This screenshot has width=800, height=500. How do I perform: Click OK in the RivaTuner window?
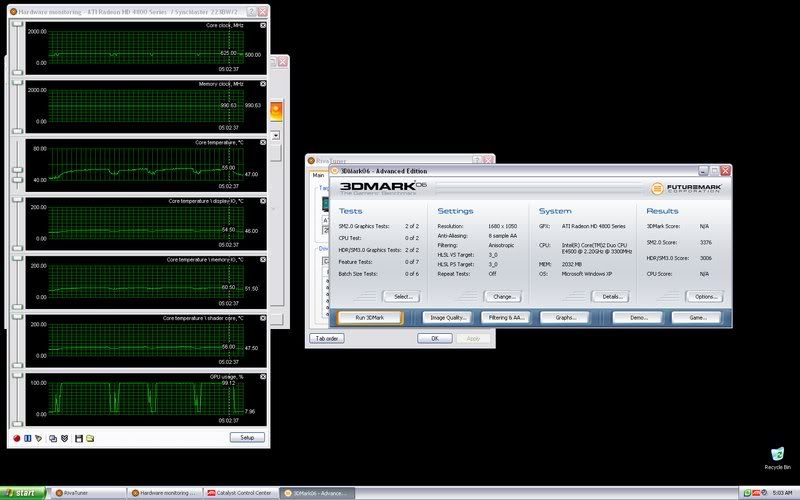435,338
